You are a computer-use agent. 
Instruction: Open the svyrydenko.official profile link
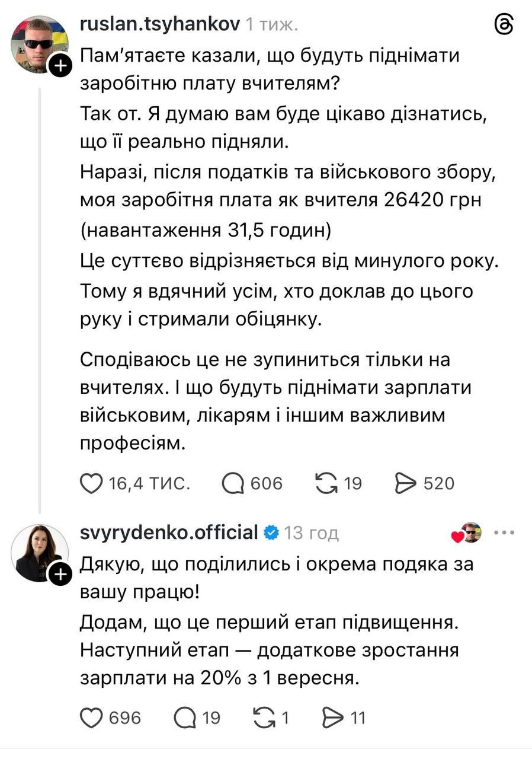pos(169,532)
